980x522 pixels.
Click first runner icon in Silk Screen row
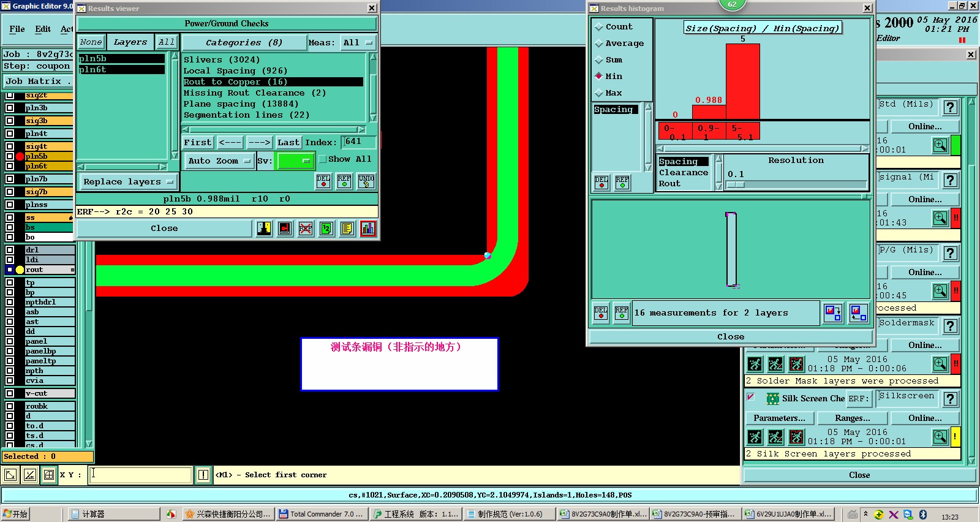[755, 437]
